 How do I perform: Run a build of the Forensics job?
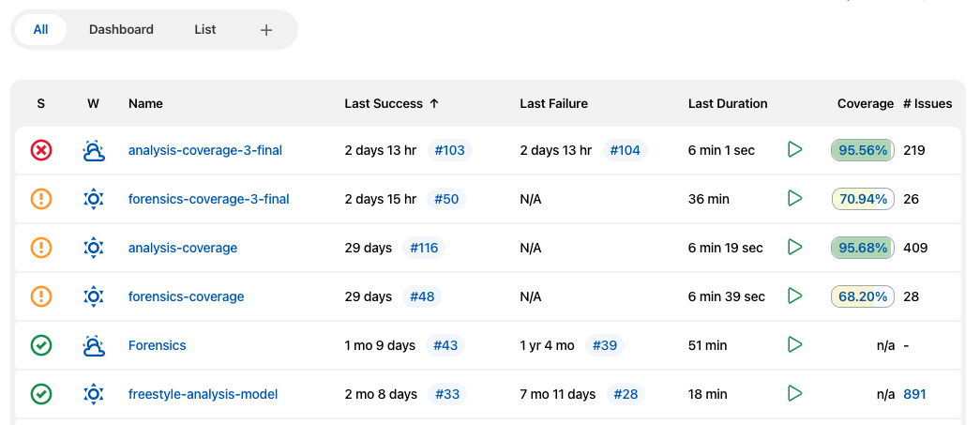click(x=794, y=345)
